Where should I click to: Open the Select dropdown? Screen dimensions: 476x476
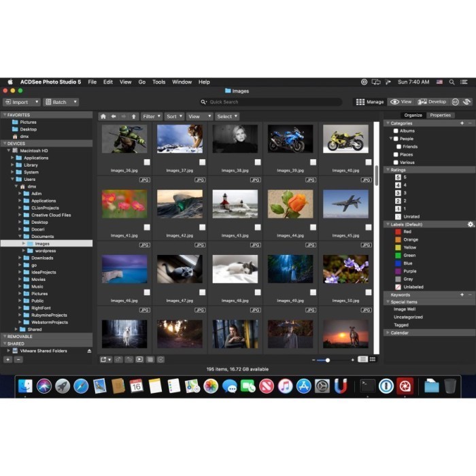226,116
